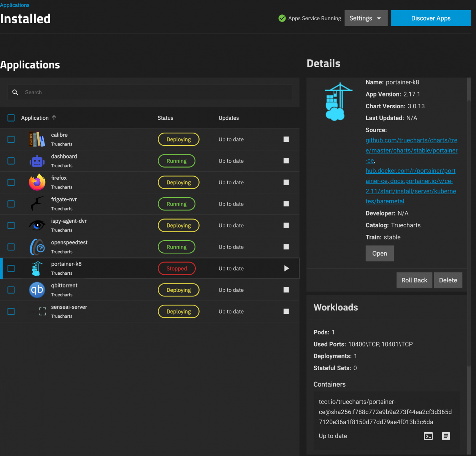Image resolution: width=476 pixels, height=456 pixels.
Task: Click the container image tccr.io text
Action: (x=385, y=412)
